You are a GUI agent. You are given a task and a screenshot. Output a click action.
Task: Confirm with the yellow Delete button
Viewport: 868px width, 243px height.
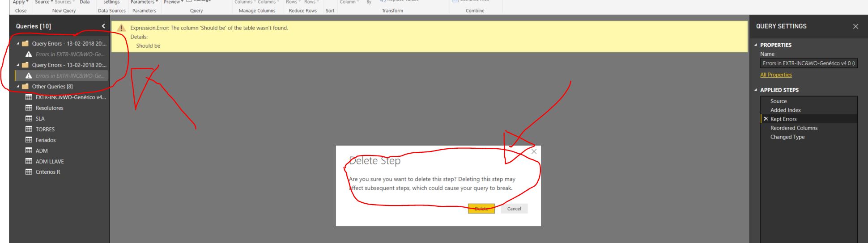tap(481, 209)
